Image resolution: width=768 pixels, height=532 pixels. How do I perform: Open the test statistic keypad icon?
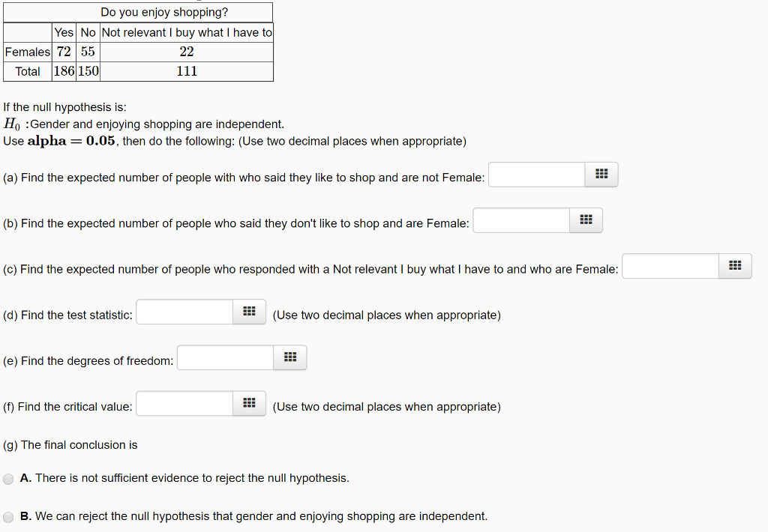(249, 311)
